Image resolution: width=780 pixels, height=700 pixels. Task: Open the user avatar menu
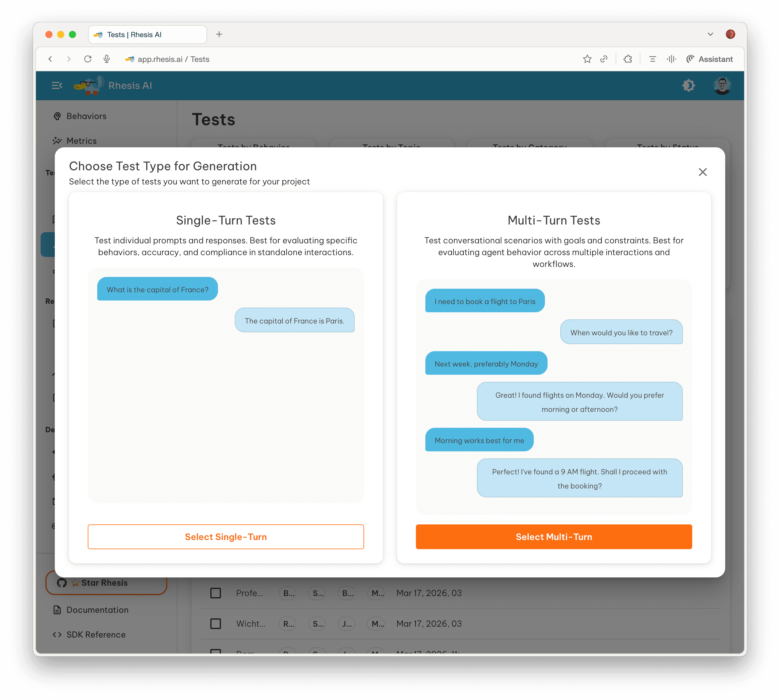click(x=722, y=85)
